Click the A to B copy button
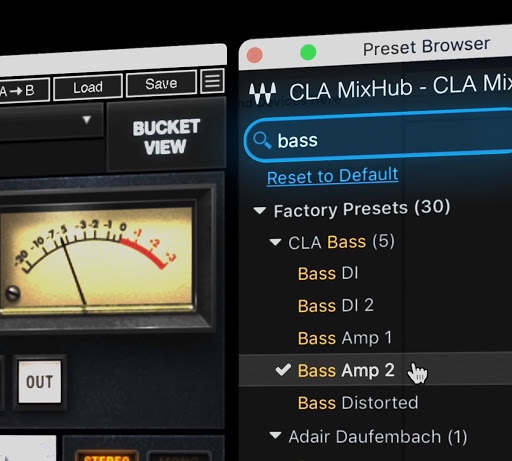Image resolution: width=512 pixels, height=461 pixels. 23,90
